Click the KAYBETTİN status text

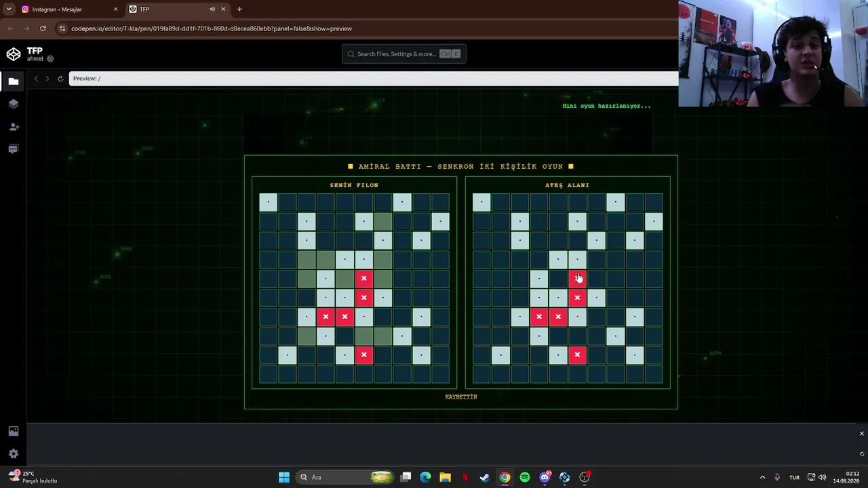(461, 396)
